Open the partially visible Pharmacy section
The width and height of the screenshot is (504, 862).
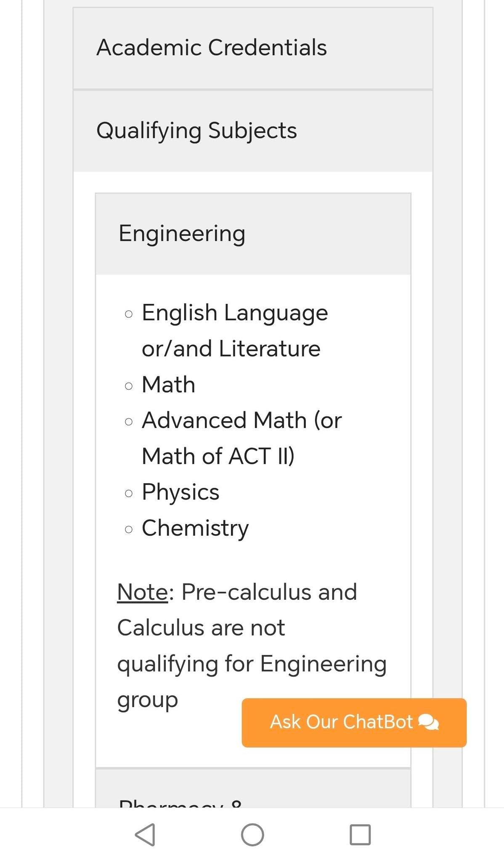coord(253,788)
